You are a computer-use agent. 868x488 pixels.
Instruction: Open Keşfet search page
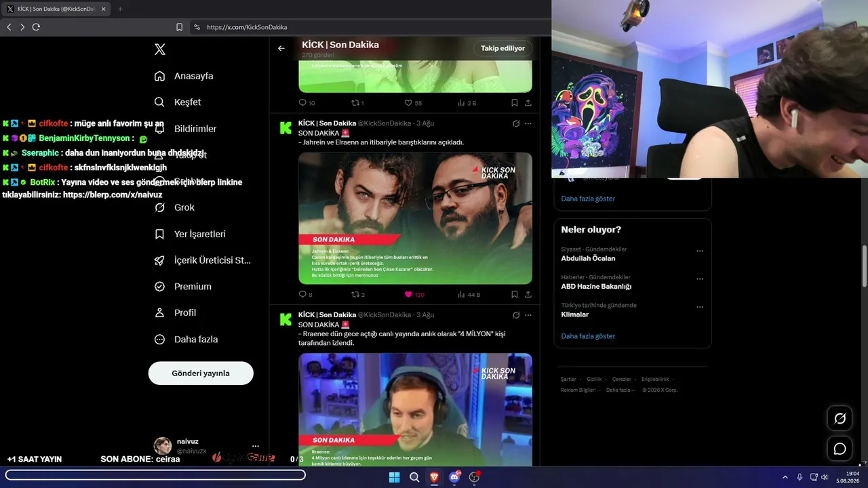pyautogui.click(x=178, y=102)
